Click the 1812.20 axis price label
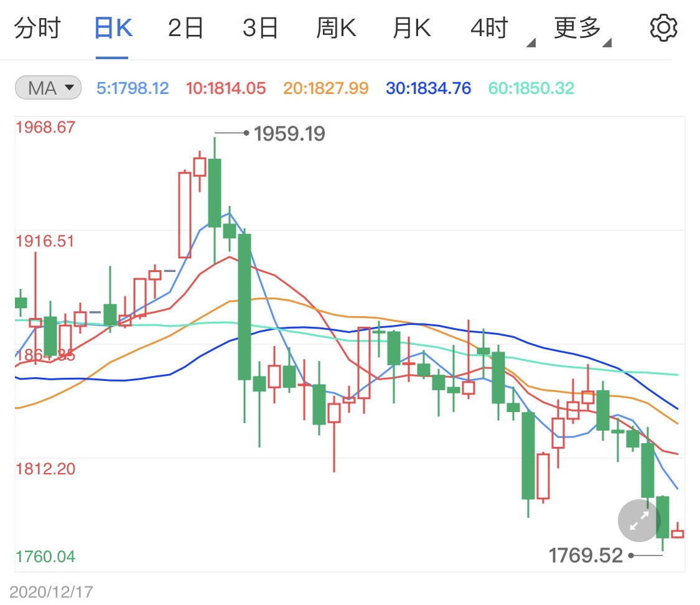 tap(45, 469)
